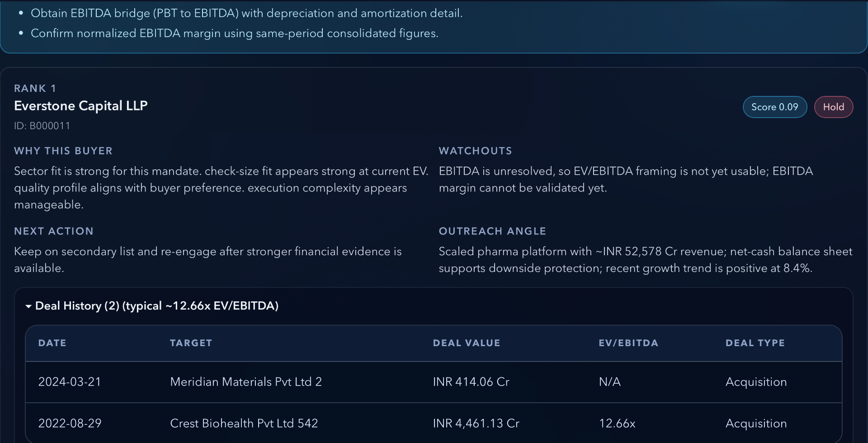Click the RANK 1 label
868x443 pixels.
[x=35, y=88]
